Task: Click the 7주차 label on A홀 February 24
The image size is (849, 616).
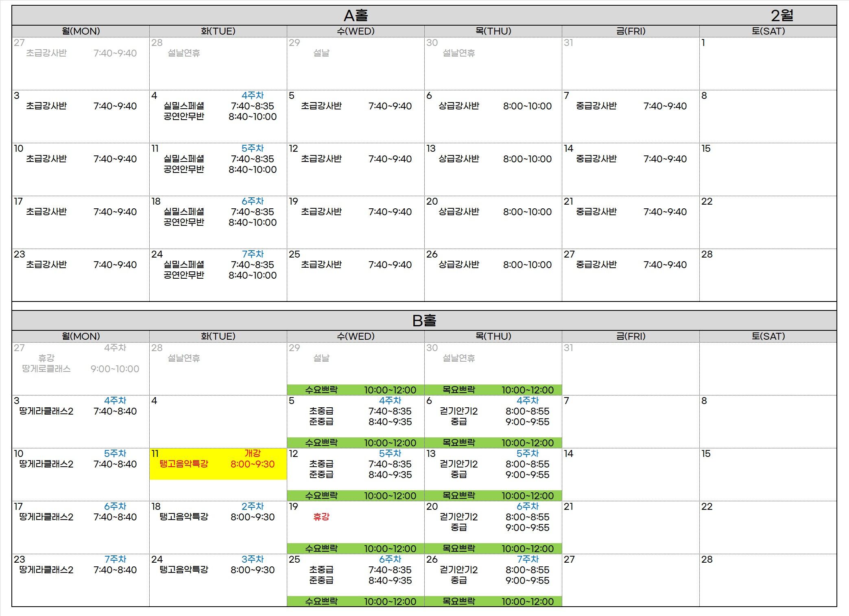Action: click(253, 254)
